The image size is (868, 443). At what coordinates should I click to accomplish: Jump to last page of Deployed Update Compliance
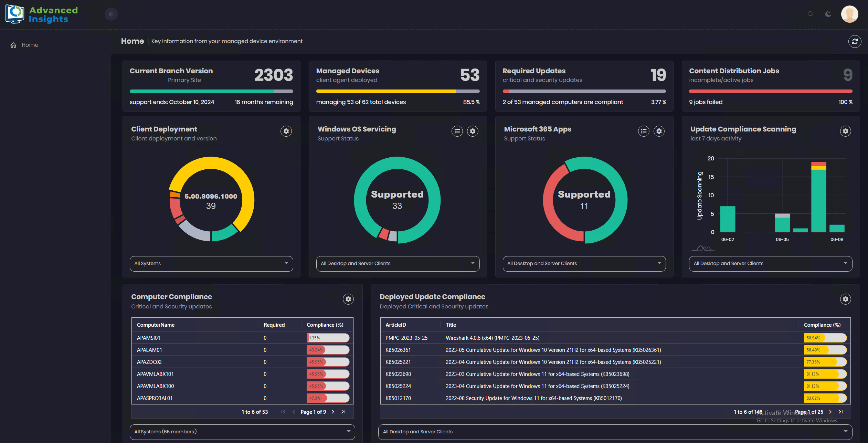tap(841, 412)
